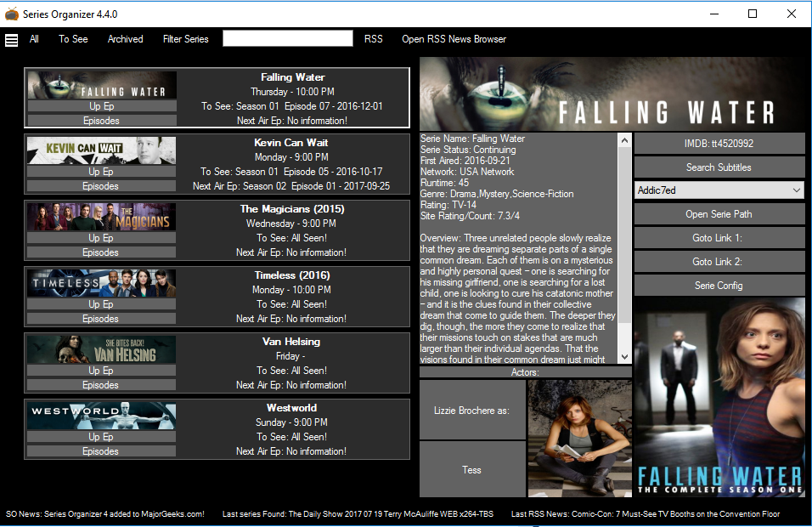
Task: Click 'Next Air Ep: Season 02 Episode 01 - 2017-09-25'
Action: [291, 185]
